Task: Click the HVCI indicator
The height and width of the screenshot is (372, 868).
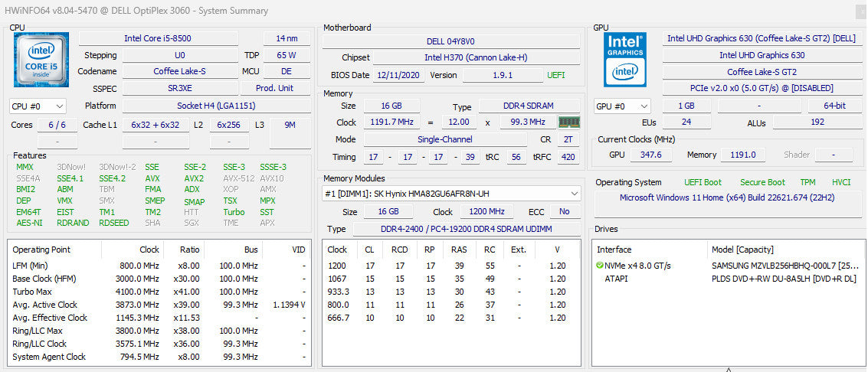Action: (x=841, y=182)
